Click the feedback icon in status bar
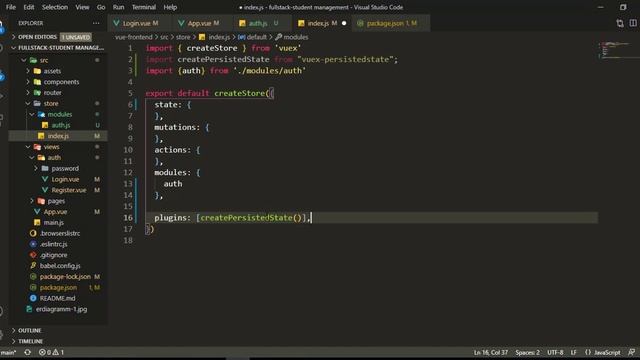This screenshot has height=360, width=640. (x=631, y=352)
